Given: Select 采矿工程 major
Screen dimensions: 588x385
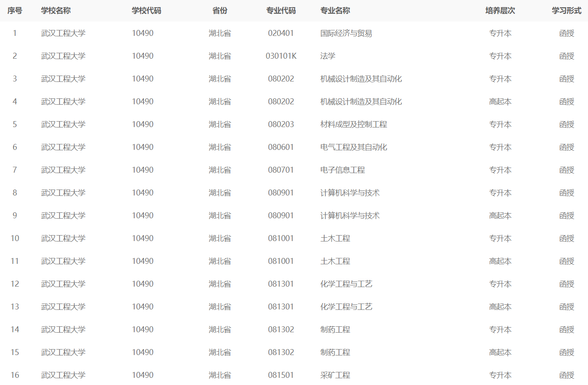Looking at the screenshot, I should [x=335, y=375].
